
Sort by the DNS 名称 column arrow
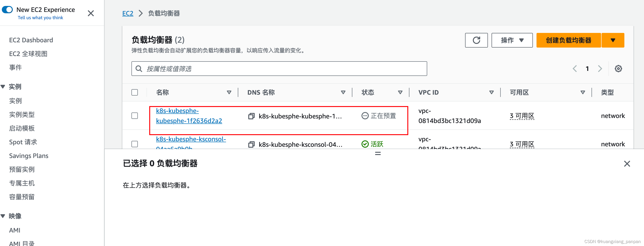point(343,92)
